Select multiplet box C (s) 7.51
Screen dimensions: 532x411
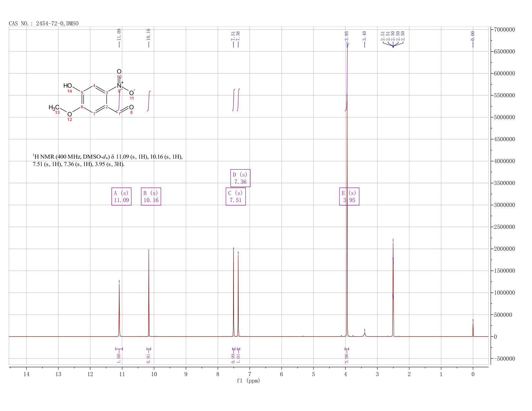tap(236, 197)
